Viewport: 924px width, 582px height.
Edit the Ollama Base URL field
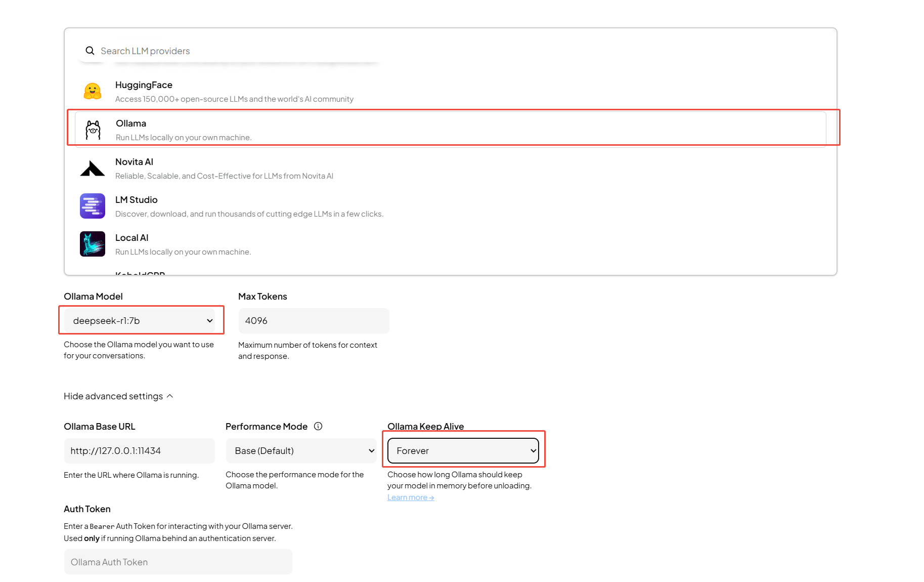click(x=140, y=451)
